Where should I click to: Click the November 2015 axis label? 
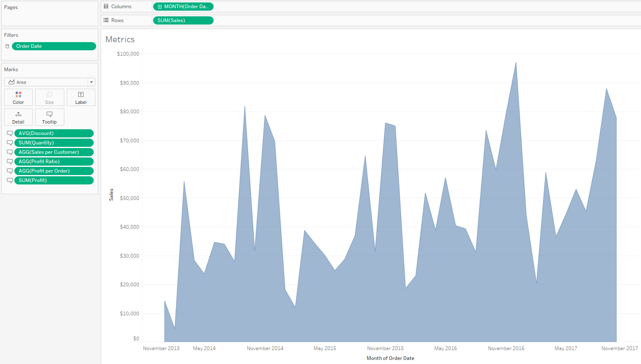tap(386, 348)
